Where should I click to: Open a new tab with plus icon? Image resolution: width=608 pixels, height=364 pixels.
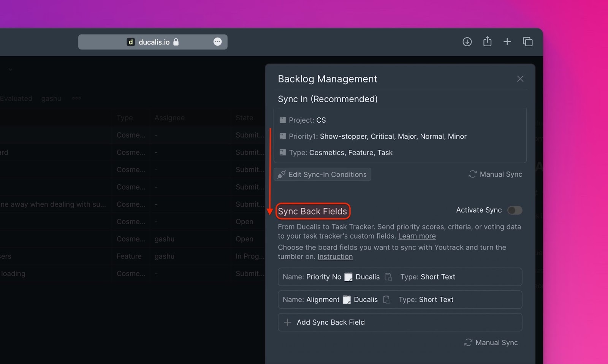click(507, 42)
